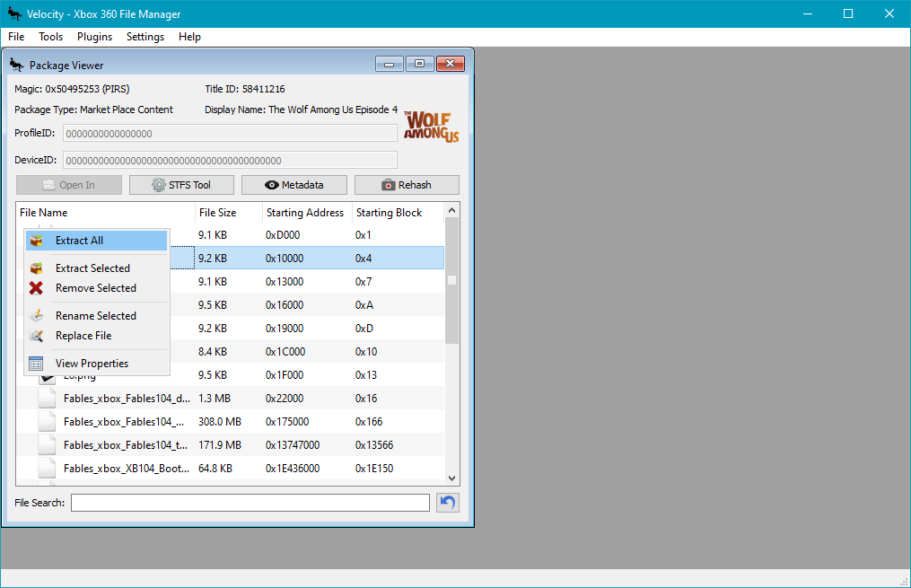
Task: Click the 0x1E150 starting block cell
Action: [374, 469]
